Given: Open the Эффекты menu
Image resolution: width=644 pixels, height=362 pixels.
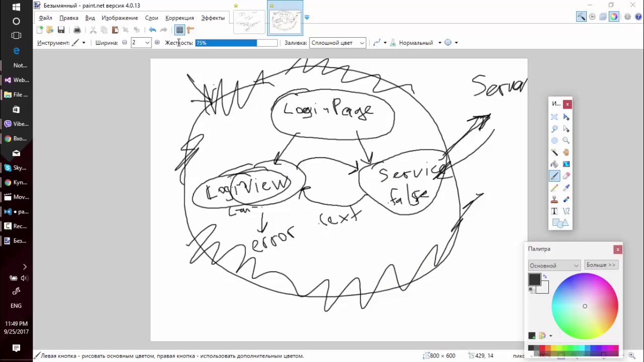Looking at the screenshot, I should tap(213, 18).
